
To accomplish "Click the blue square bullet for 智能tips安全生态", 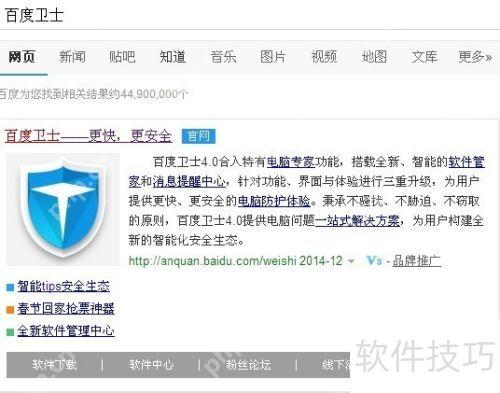I will pos(10,287).
